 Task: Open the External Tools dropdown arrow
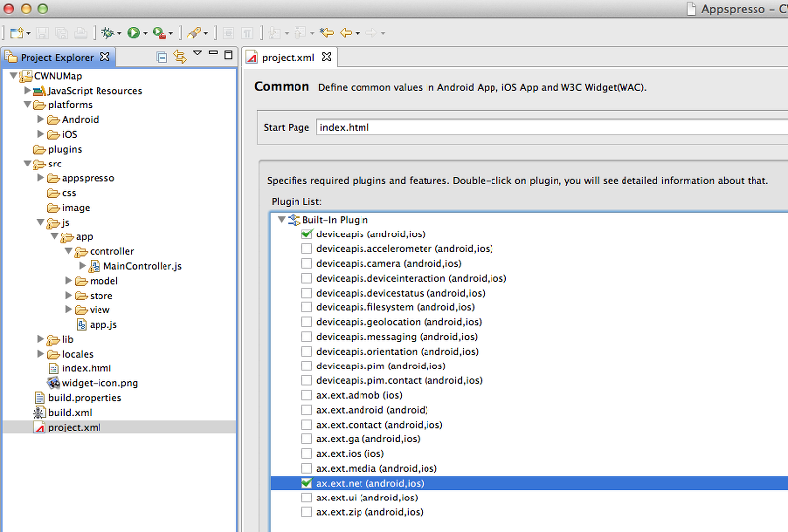(170, 33)
